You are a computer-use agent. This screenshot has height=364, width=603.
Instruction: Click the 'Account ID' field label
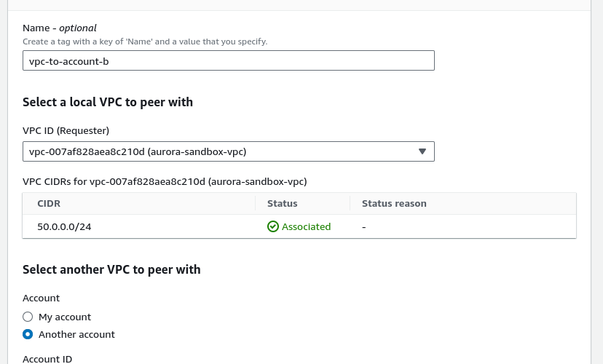pos(47,359)
